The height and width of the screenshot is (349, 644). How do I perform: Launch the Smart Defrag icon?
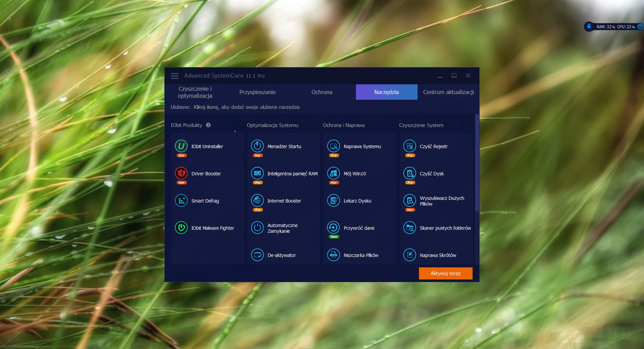click(181, 201)
